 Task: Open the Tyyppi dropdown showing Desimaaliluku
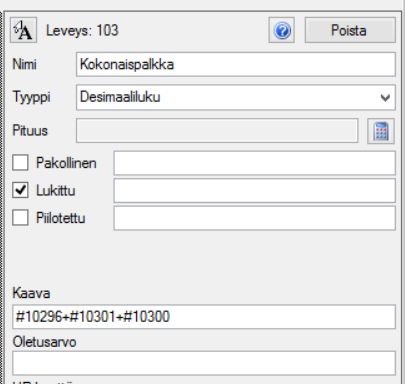click(x=236, y=97)
